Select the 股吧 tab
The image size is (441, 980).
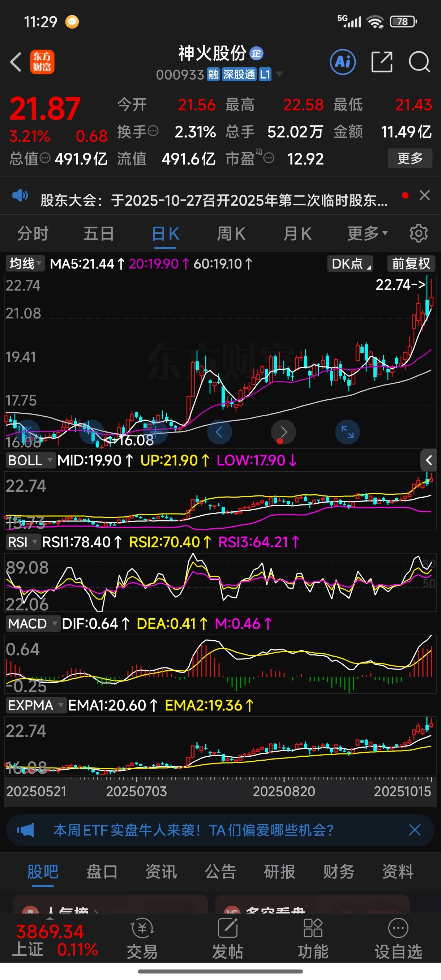point(43,871)
